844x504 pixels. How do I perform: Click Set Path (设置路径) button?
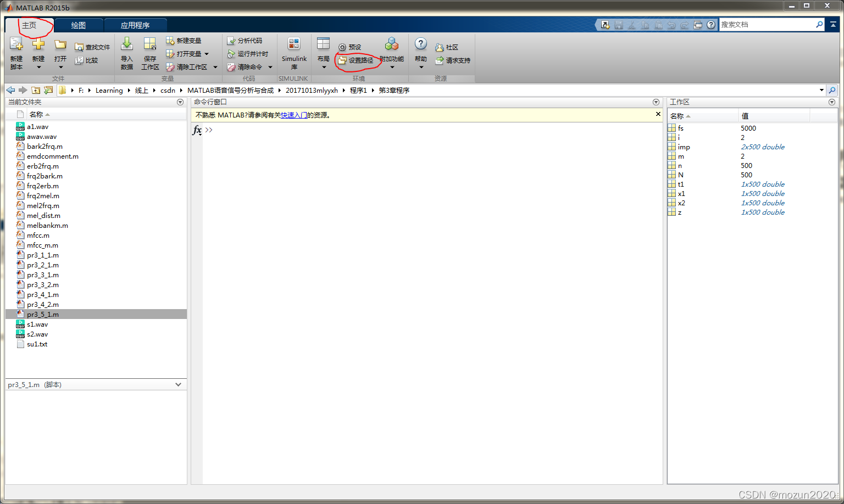click(x=356, y=60)
